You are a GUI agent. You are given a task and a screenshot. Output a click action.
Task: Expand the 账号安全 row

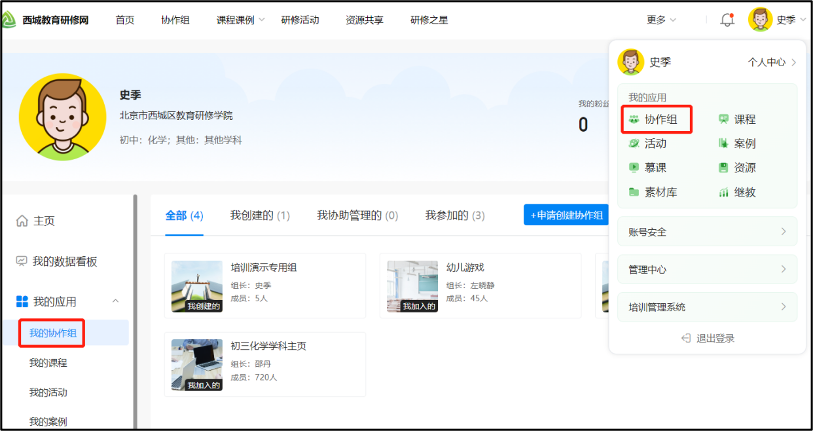706,232
